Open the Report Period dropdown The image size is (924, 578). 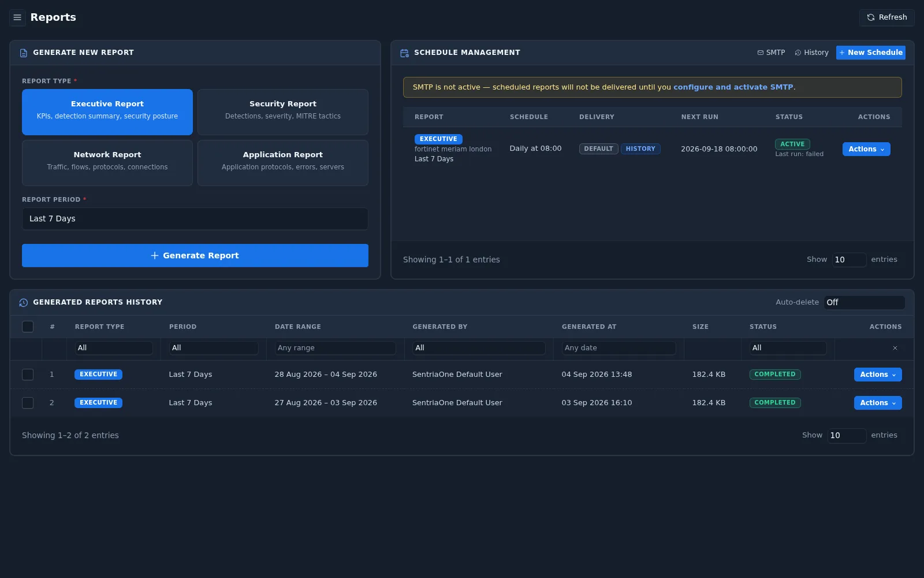pyautogui.click(x=195, y=219)
